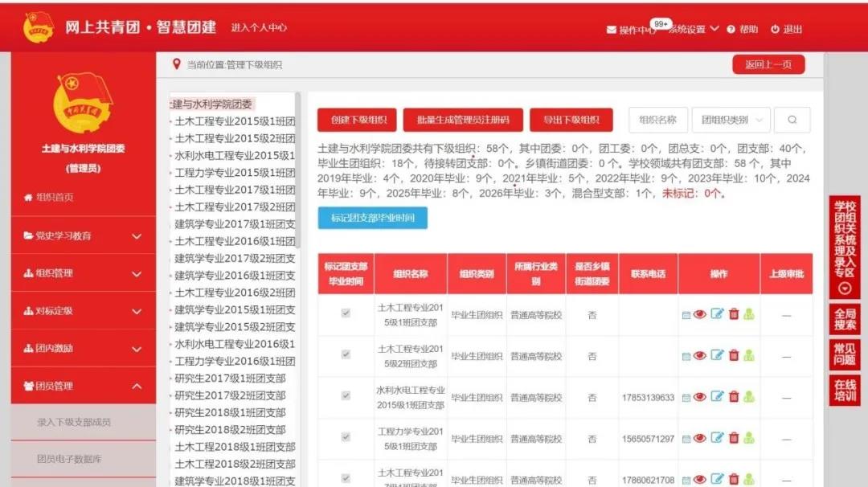Click the calendar icon in the first table row
Screen dimensions: 868x487
pos(686,315)
